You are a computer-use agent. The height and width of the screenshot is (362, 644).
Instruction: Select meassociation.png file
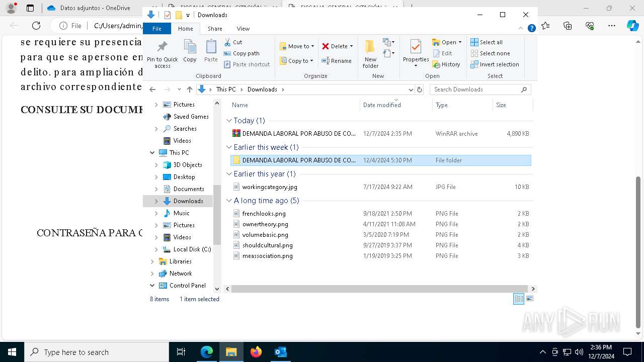pos(381,256)
